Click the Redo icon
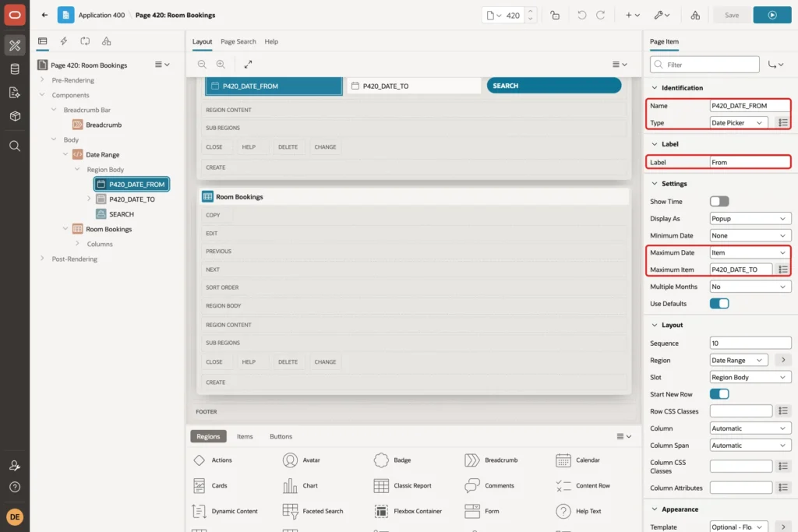 pos(601,16)
